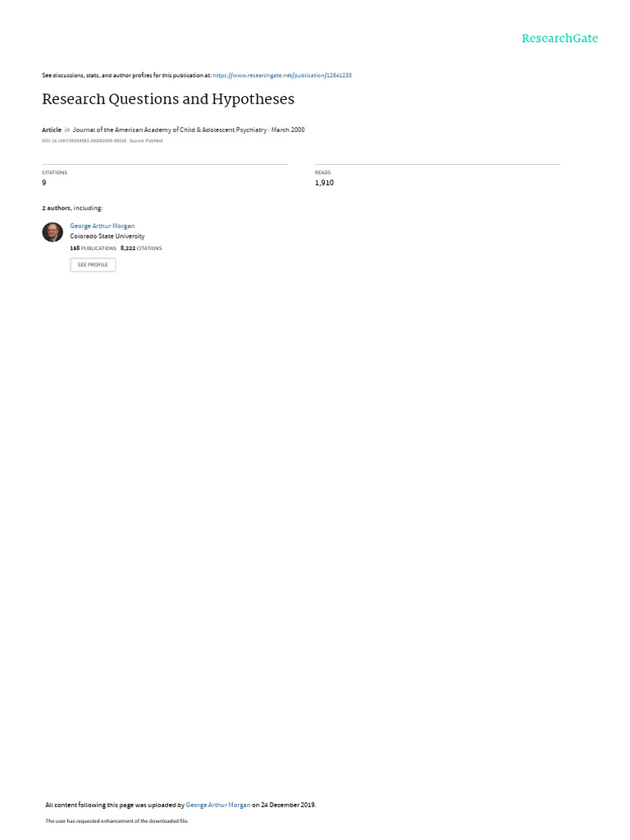Viewport: 630px width, 840px height.
Task: Click the SEE PROFILE button
Action: (93, 265)
